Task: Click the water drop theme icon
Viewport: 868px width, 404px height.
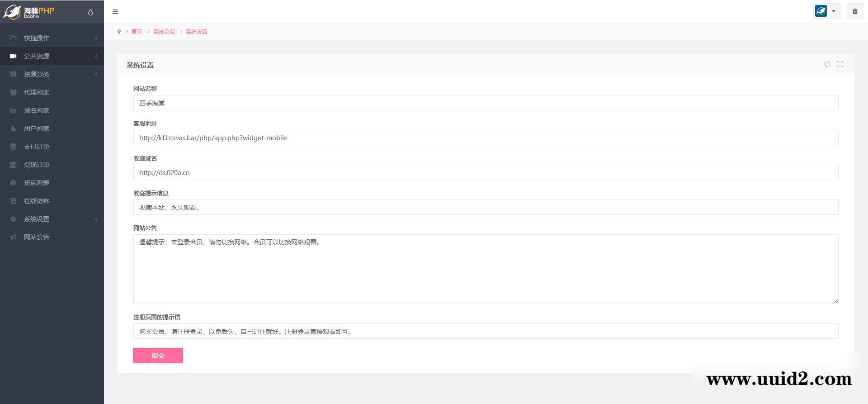Action: (90, 12)
